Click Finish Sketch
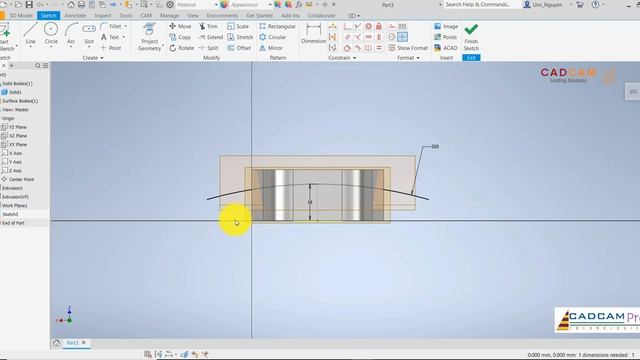The width and height of the screenshot is (640, 360). tap(471, 37)
